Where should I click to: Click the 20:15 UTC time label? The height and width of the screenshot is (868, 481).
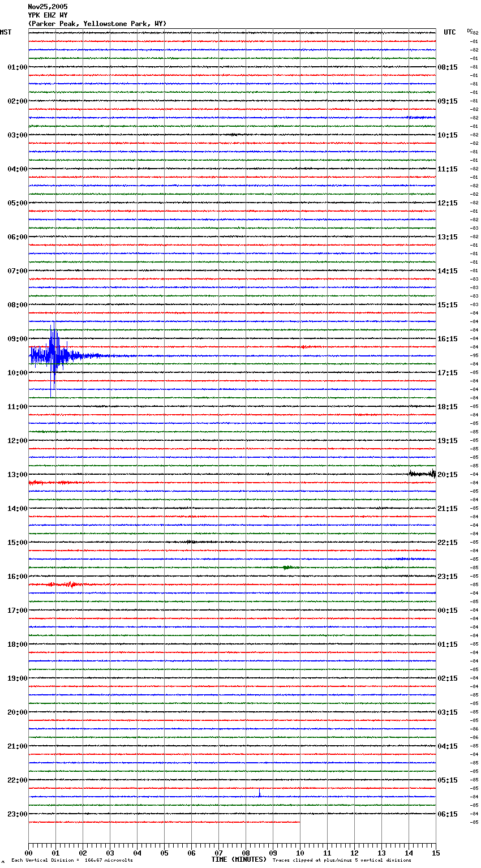pos(448,475)
